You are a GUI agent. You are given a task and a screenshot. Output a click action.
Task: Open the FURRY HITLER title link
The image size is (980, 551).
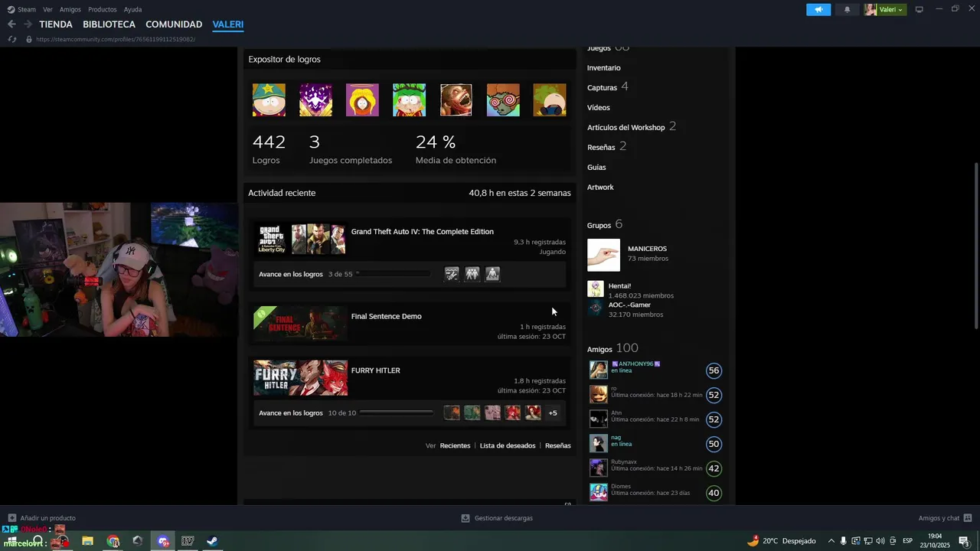pos(376,370)
